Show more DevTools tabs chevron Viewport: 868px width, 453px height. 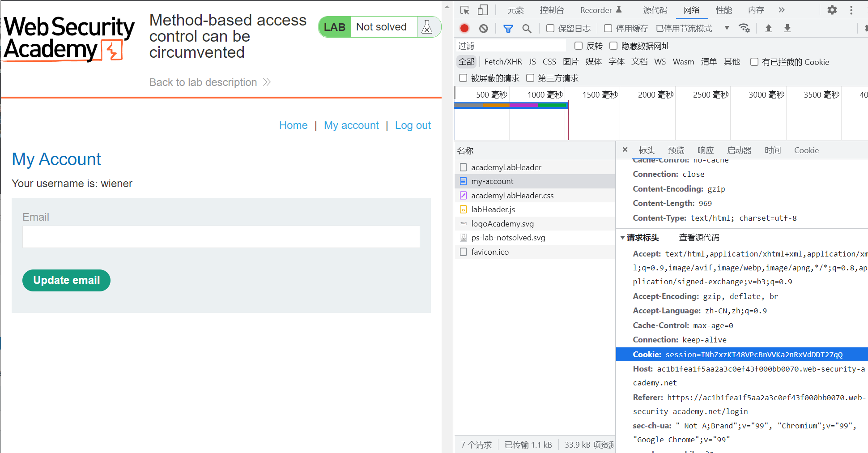click(x=781, y=10)
